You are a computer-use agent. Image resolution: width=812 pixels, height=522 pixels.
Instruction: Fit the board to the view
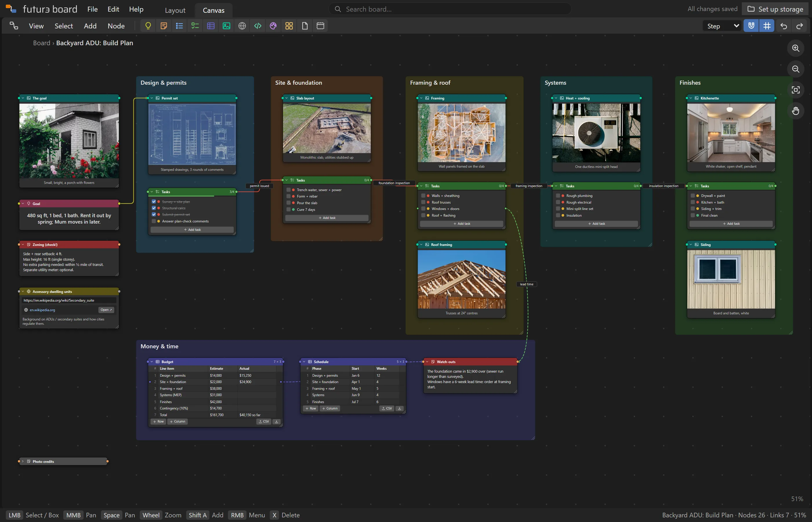click(795, 90)
